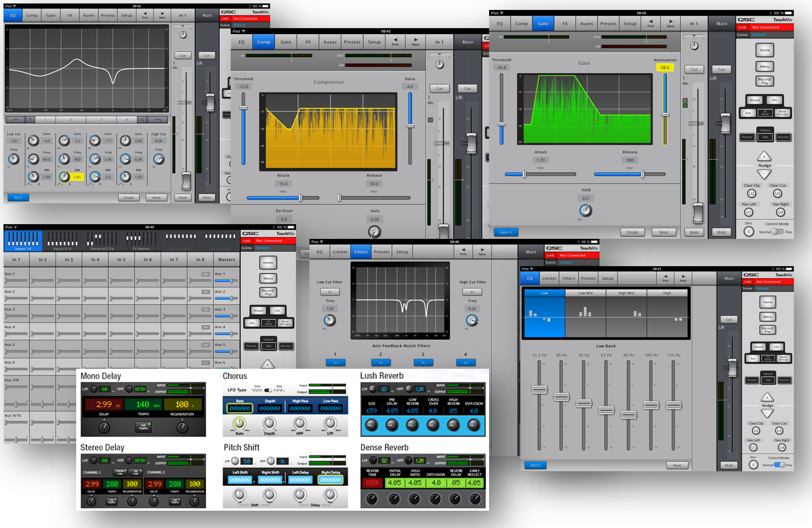The image size is (812, 528).
Task: Click the U4 Nav Right button in Gate screen
Action: tap(780, 212)
